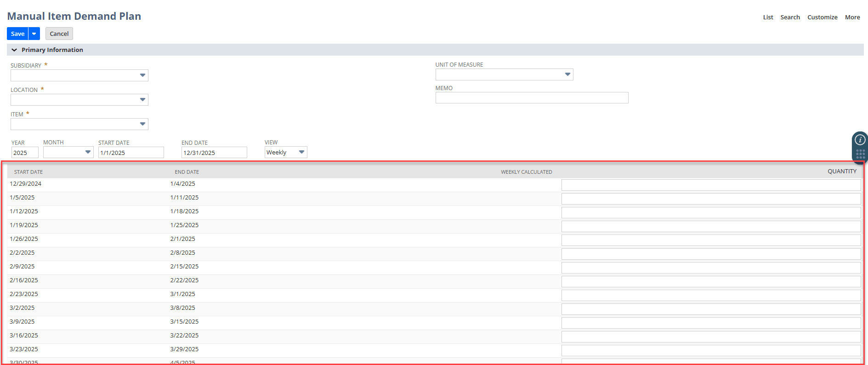The image size is (868, 365).
Task: Click quantity field for week 2/2/2025
Action: tap(711, 254)
